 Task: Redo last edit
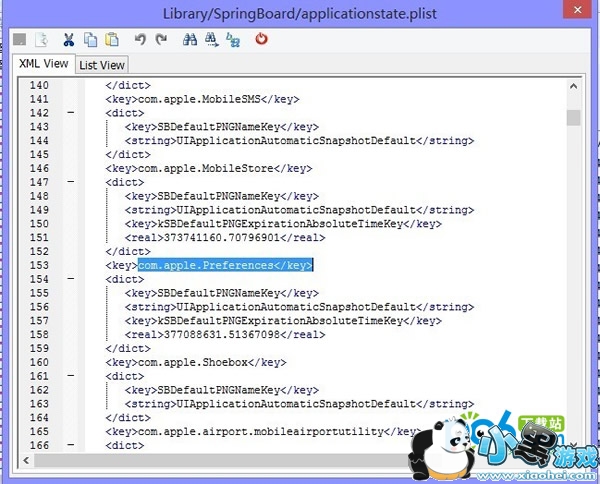point(161,39)
